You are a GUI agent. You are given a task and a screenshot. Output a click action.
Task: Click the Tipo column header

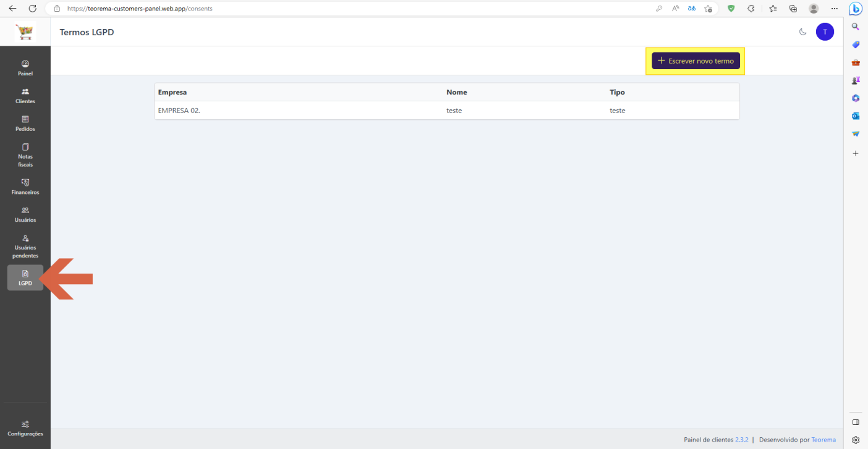coord(617,92)
